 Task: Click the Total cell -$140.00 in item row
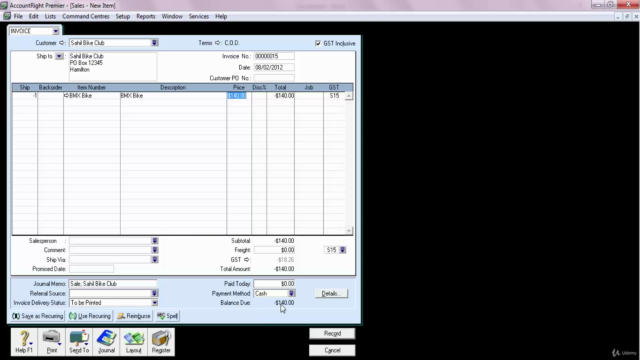tap(280, 96)
